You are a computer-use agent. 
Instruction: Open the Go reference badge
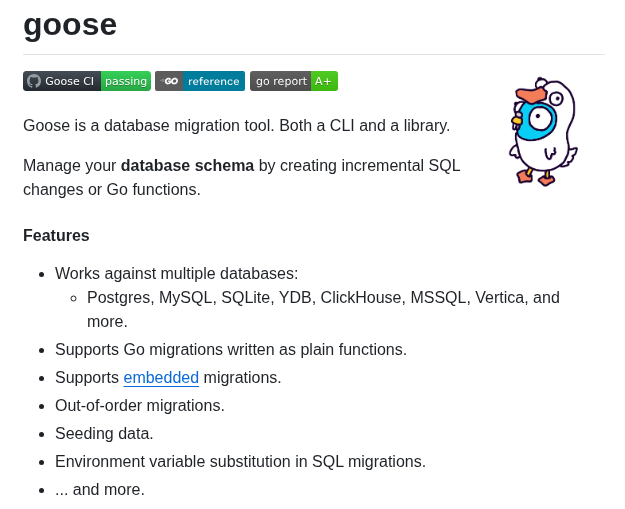pos(200,81)
